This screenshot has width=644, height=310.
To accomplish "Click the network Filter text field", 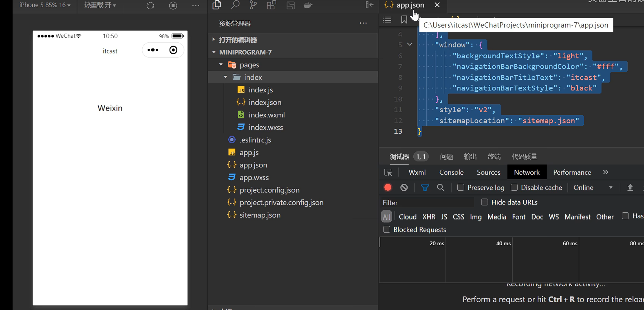I will (427, 203).
